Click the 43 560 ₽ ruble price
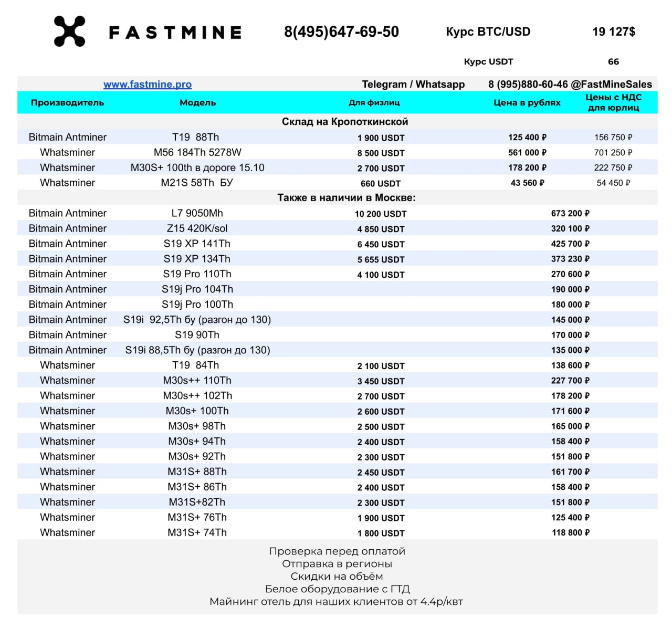672x628 pixels. 528,183
